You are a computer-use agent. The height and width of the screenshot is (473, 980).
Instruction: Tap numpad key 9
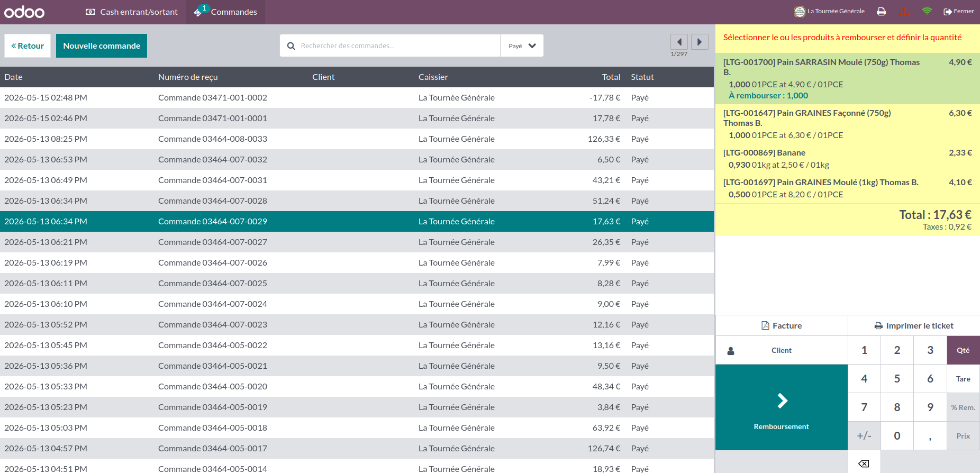930,407
